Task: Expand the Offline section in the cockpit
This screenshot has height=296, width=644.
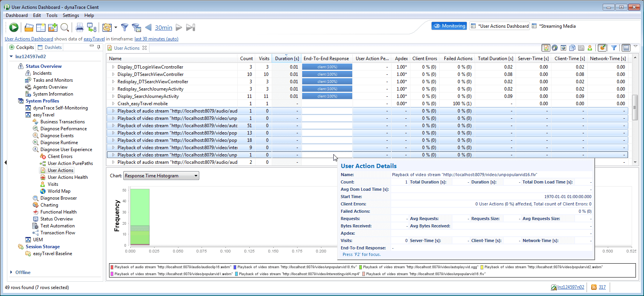Action: click(11, 272)
